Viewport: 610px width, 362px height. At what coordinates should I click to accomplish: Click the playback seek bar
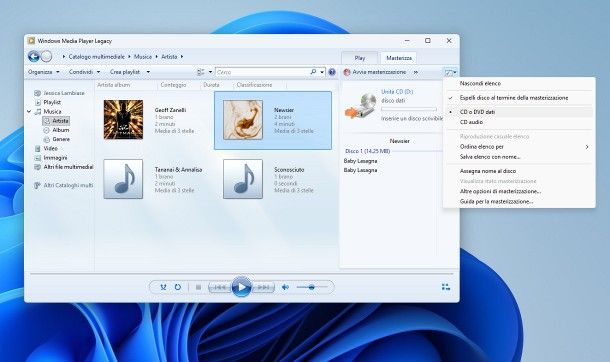click(241, 274)
